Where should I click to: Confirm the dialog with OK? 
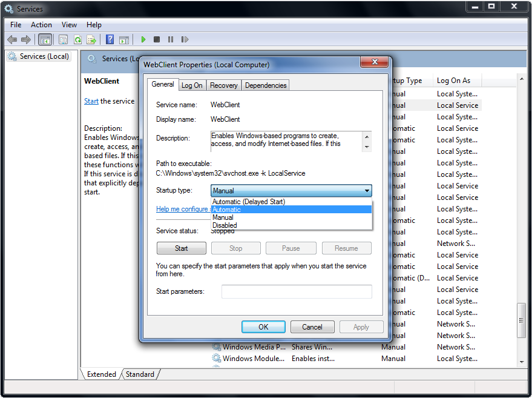pos(263,327)
